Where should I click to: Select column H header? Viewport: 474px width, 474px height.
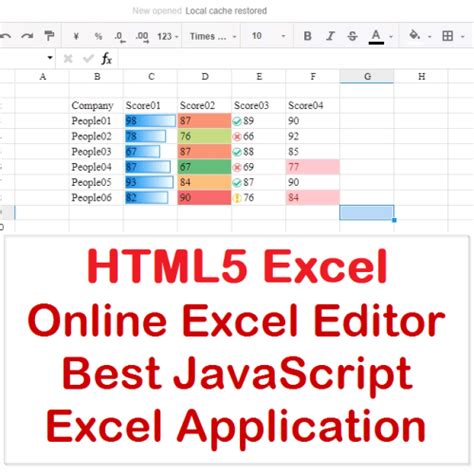(x=421, y=77)
